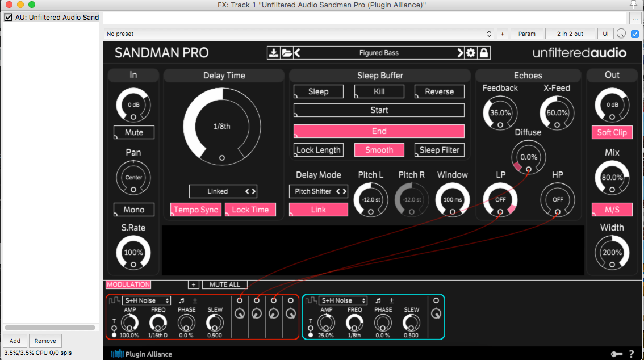Viewport: 644px width, 360px height.
Task: Open the Param menu
Action: point(527,34)
